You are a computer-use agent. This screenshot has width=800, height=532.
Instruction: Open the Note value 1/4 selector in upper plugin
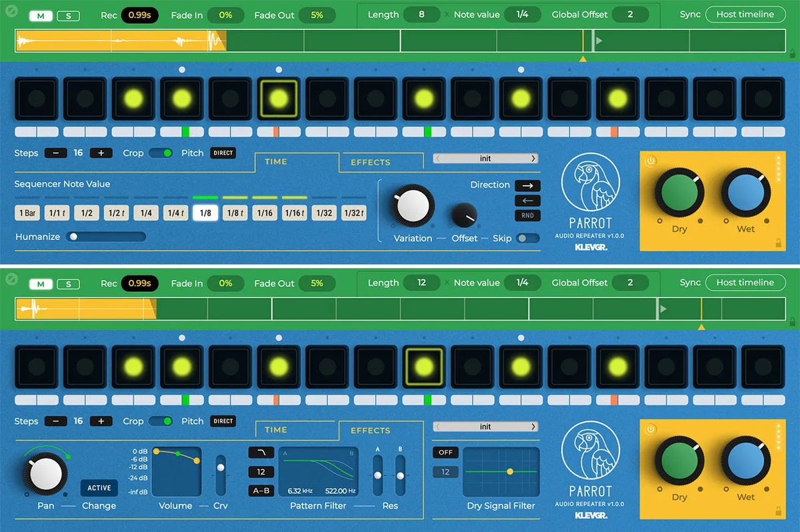point(522,14)
